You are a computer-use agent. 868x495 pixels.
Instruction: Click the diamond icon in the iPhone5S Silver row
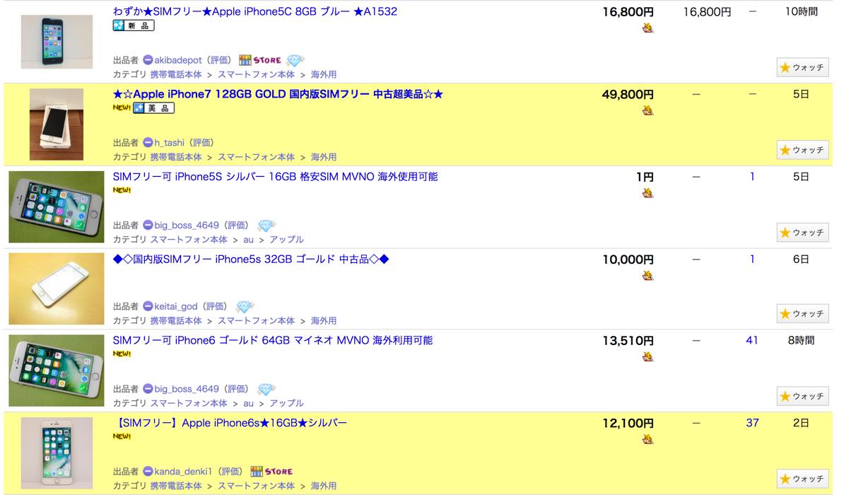[x=266, y=225]
